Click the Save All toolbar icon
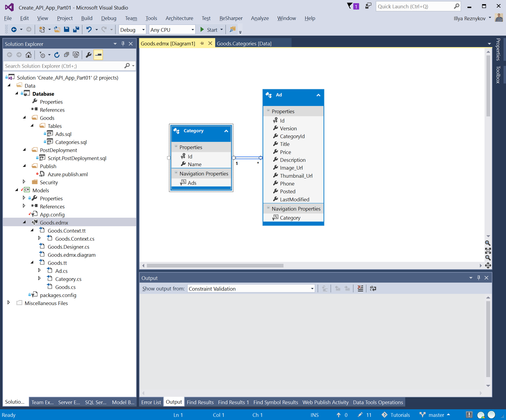The width and height of the screenshot is (506, 420). click(x=76, y=30)
